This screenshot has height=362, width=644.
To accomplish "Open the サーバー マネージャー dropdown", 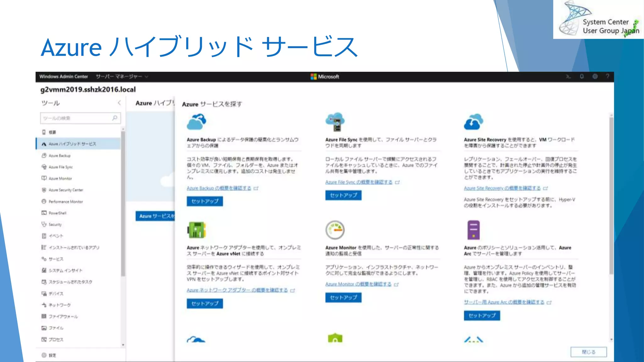I will 122,76.
